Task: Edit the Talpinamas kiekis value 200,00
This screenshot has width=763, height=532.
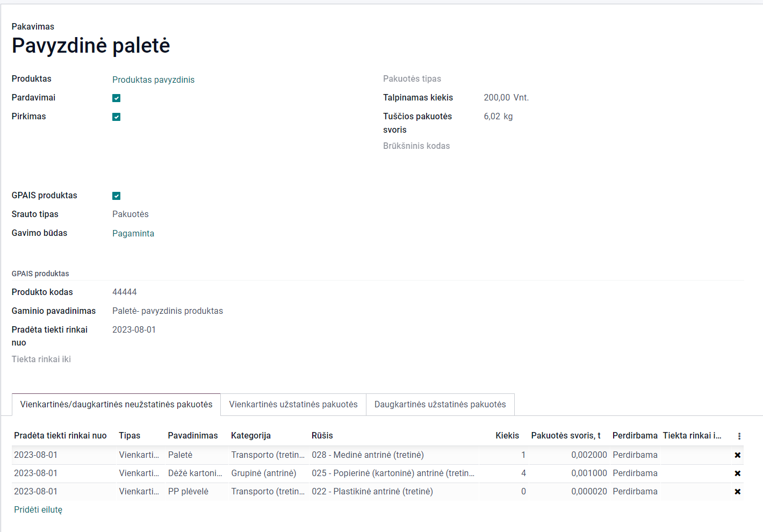Action: [496, 97]
